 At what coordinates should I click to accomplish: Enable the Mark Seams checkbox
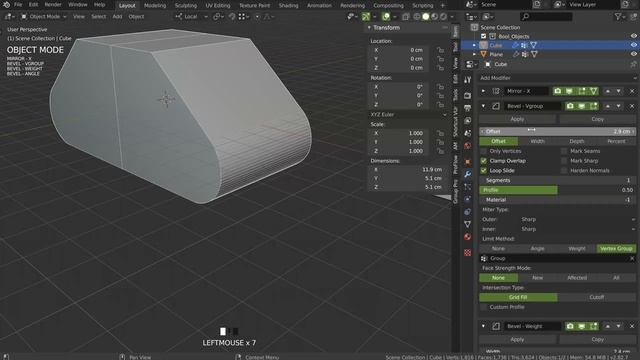click(564, 151)
